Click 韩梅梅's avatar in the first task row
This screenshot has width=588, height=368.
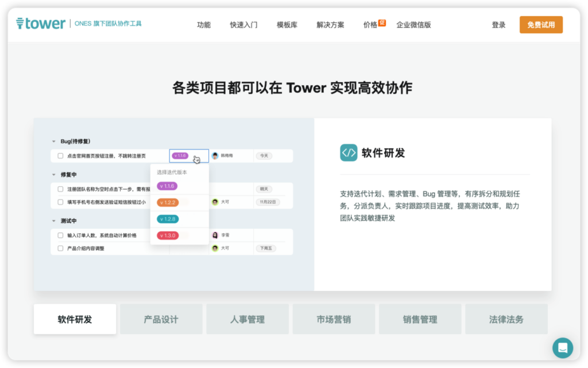click(x=215, y=156)
